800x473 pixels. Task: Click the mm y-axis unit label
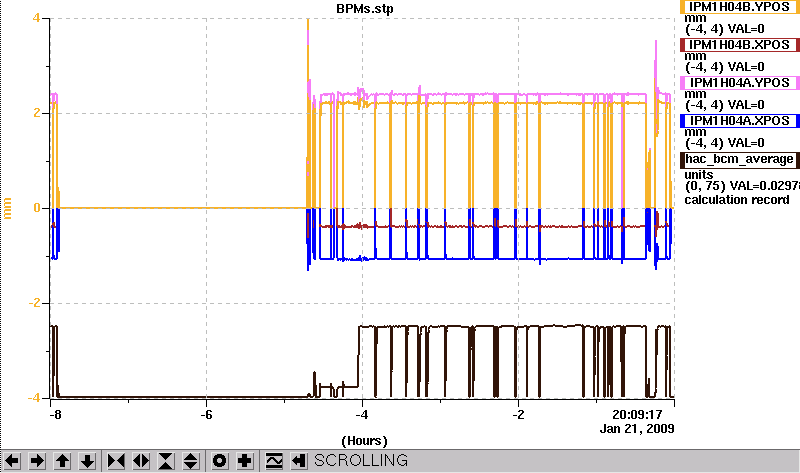tap(7, 208)
